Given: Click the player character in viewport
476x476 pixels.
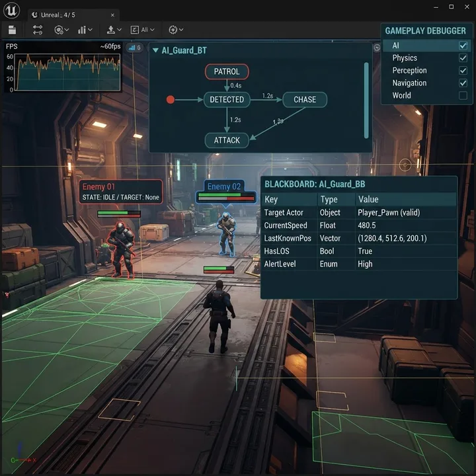Looking at the screenshot, I should point(219,317).
